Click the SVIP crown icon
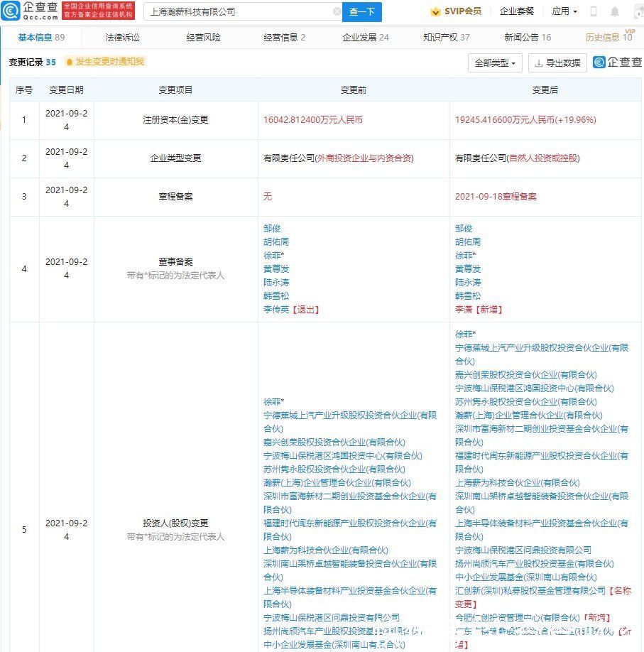 pos(435,11)
